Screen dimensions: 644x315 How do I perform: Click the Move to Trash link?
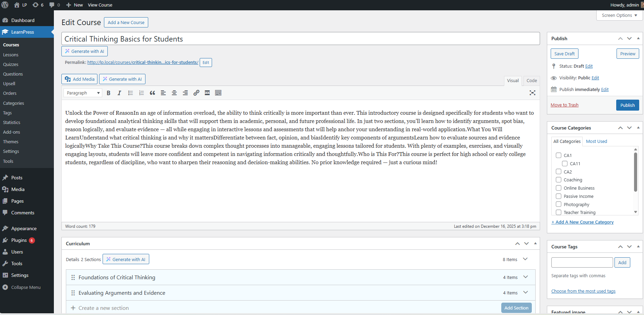(x=564, y=105)
